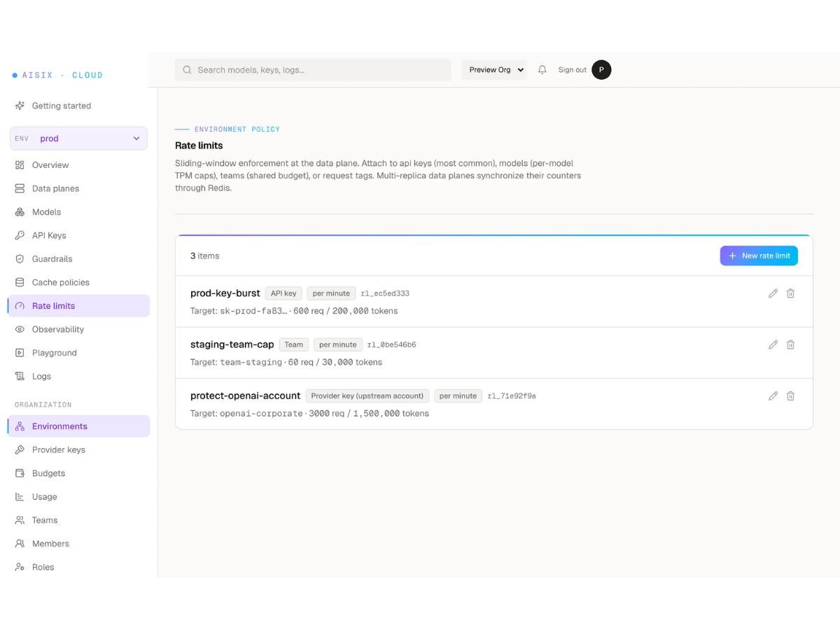The height and width of the screenshot is (630, 840).
Task: Select Cache policies in sidebar
Action: [x=78, y=282]
